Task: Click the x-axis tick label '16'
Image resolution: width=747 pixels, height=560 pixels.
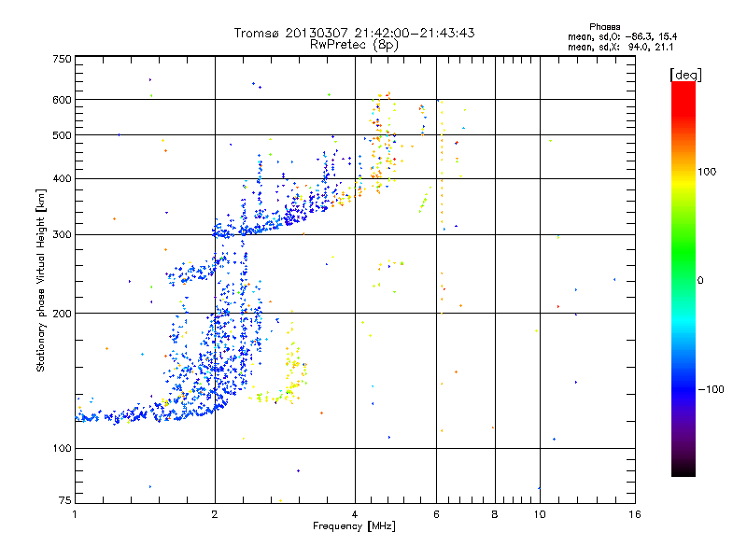Action: click(635, 514)
